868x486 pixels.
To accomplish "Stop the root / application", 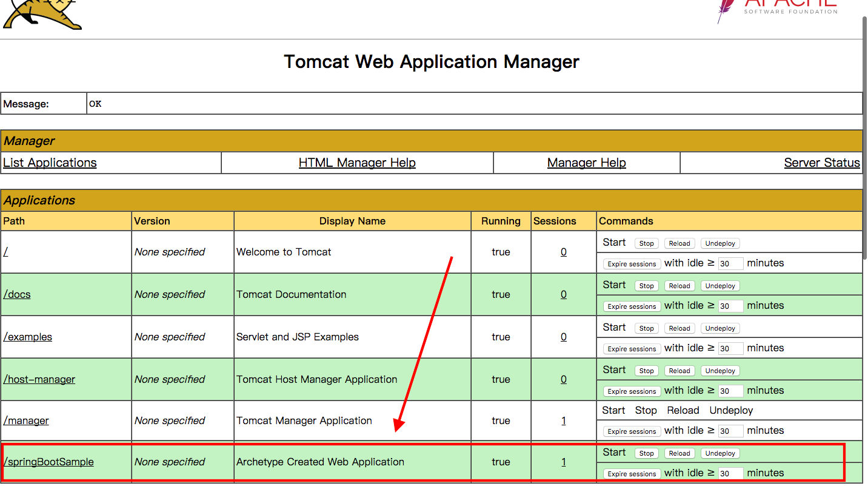I will click(x=647, y=243).
